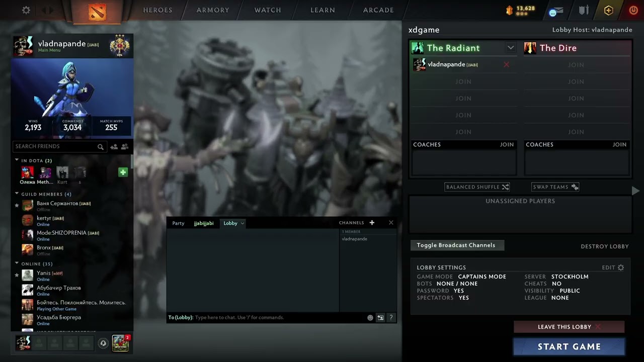Edit the lobby settings
This screenshot has height=362, width=644.
pos(613,267)
